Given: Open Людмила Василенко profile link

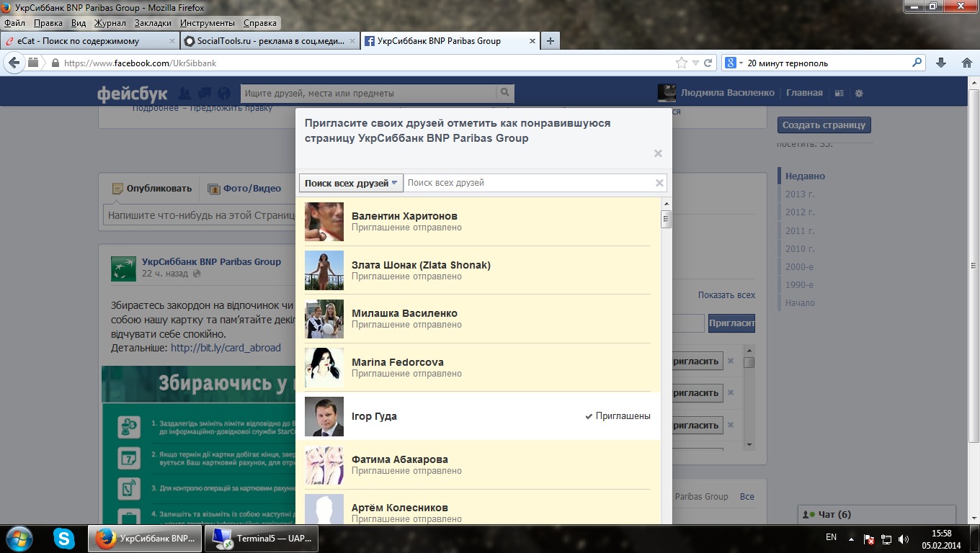Looking at the screenshot, I should click(x=727, y=93).
